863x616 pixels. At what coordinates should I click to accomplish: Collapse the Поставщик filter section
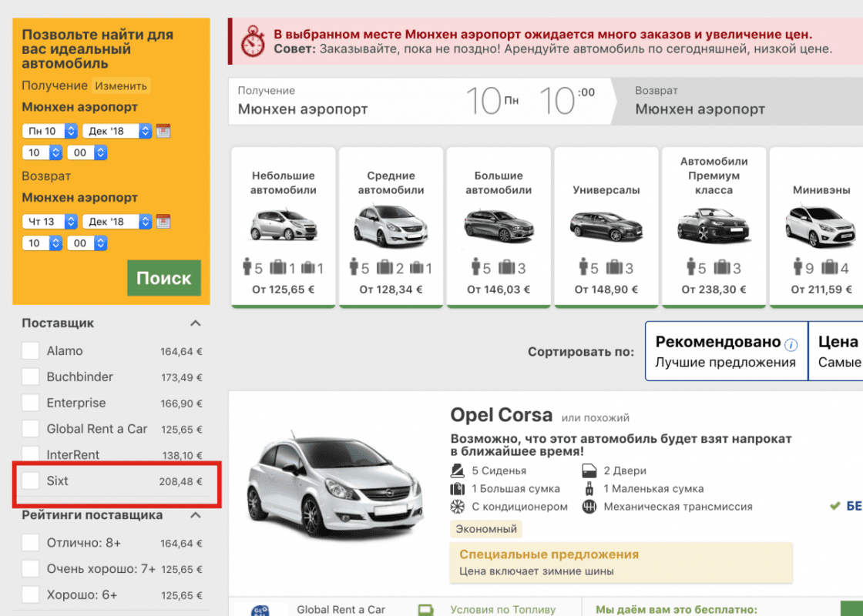pos(196,323)
